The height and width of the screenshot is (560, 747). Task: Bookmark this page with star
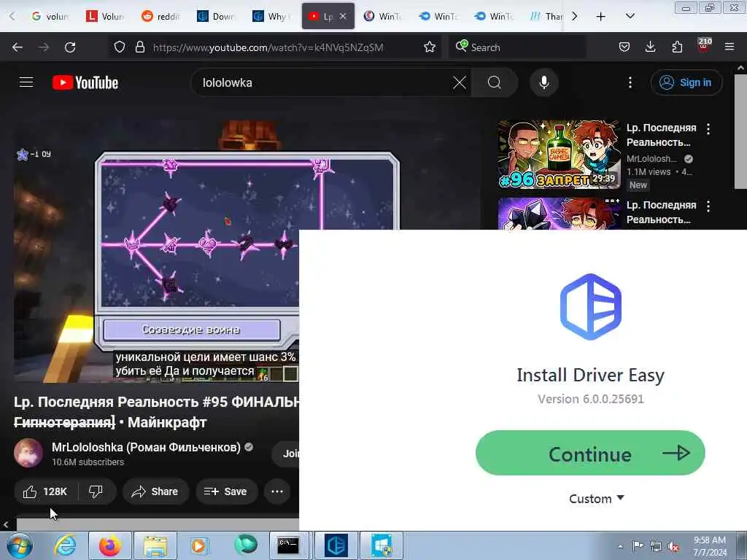click(x=430, y=47)
